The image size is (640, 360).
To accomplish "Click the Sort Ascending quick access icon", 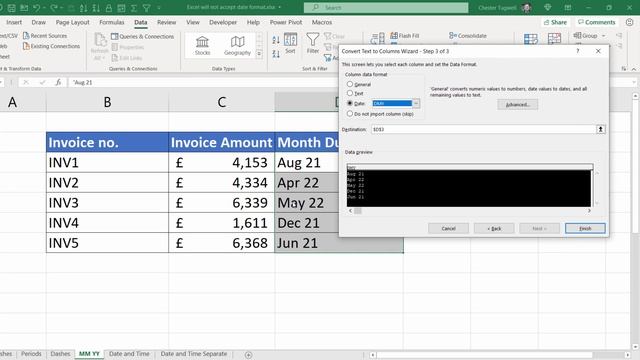I will pos(83,8).
